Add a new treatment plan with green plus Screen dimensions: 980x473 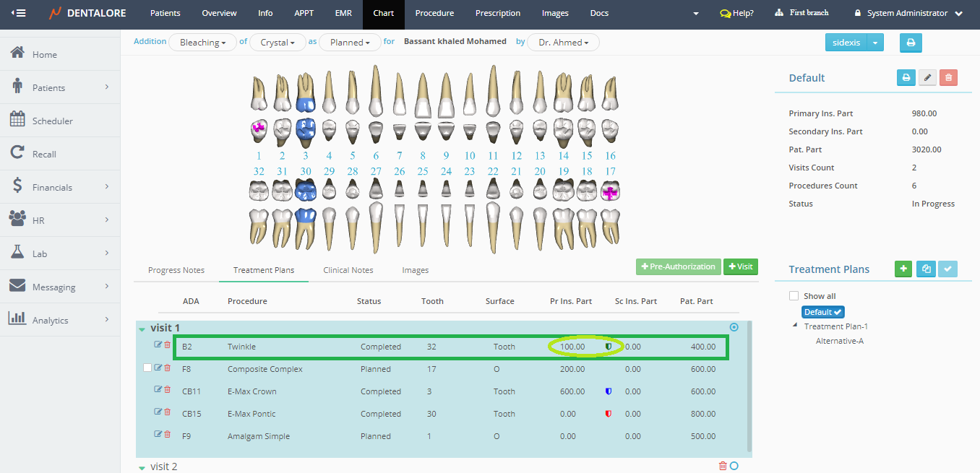pyautogui.click(x=903, y=269)
